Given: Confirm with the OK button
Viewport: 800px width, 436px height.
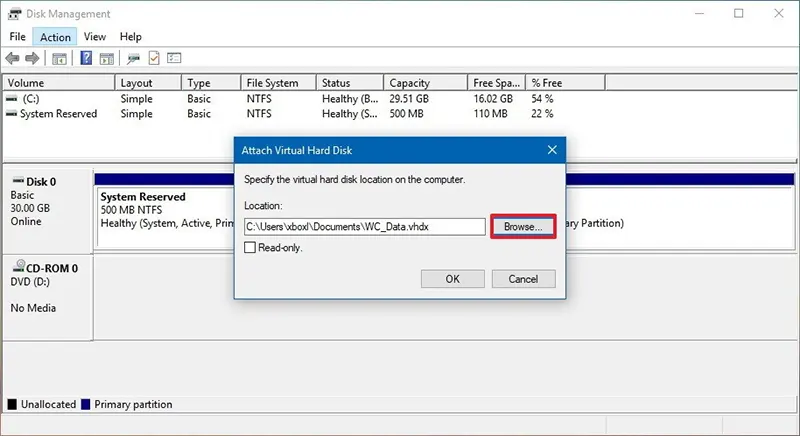Looking at the screenshot, I should point(453,279).
